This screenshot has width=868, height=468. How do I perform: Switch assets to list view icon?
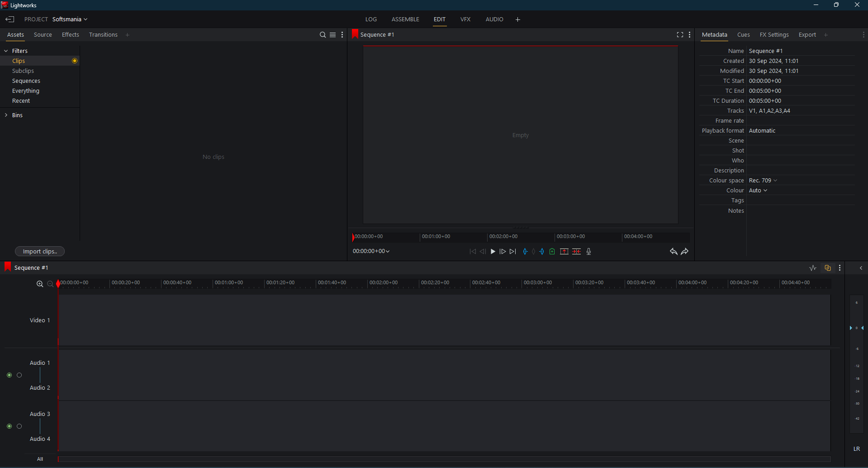point(332,35)
